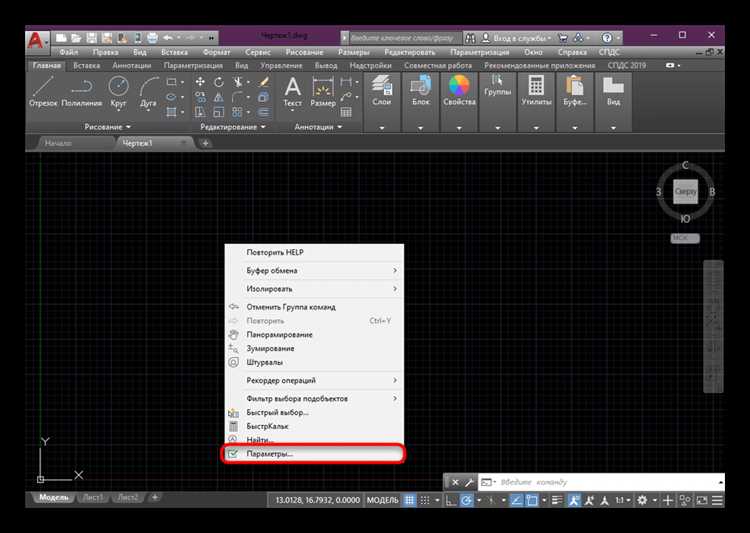Click the table tool in Аннотации panel
The image size is (750, 533).
click(x=346, y=112)
